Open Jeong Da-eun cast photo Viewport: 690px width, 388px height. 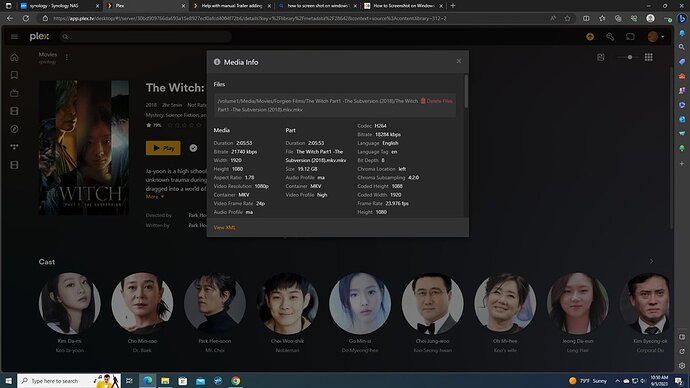click(578, 303)
